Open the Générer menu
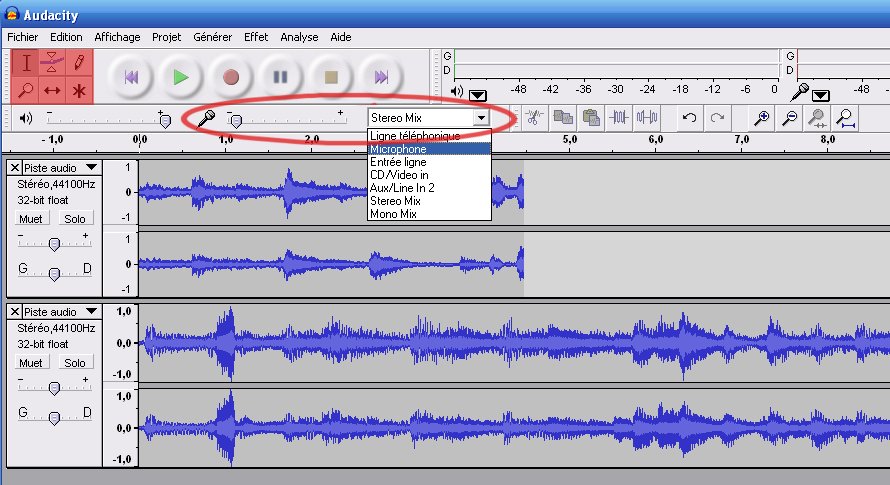The image size is (890, 485). [x=212, y=37]
